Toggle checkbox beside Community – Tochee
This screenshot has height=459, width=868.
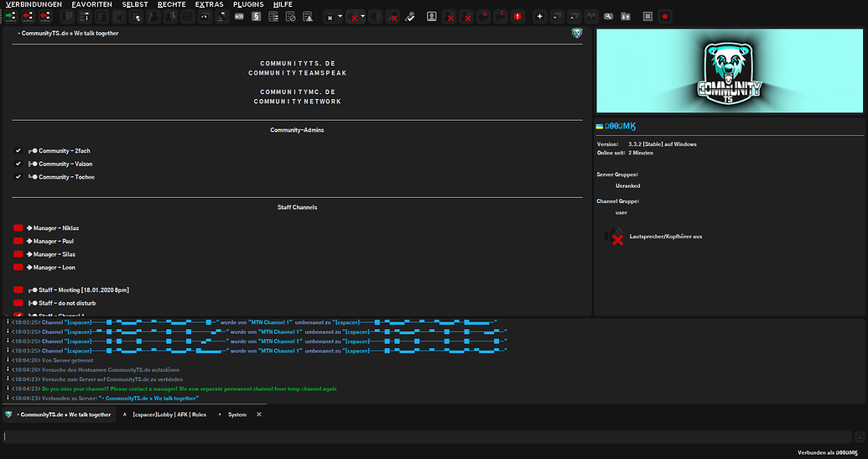click(18, 177)
